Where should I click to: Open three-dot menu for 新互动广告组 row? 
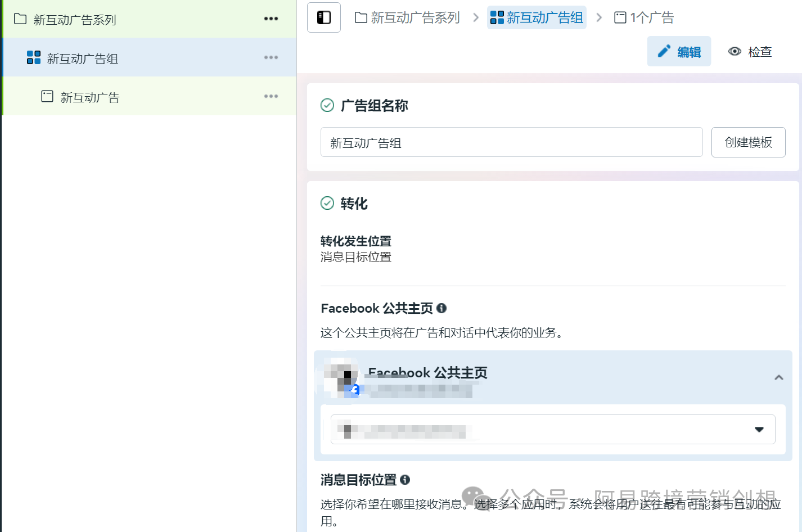(271, 57)
